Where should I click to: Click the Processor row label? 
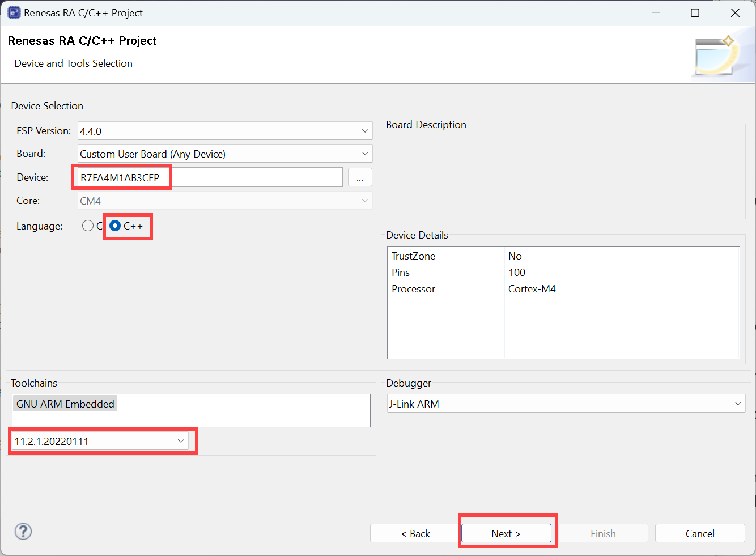pyautogui.click(x=414, y=289)
